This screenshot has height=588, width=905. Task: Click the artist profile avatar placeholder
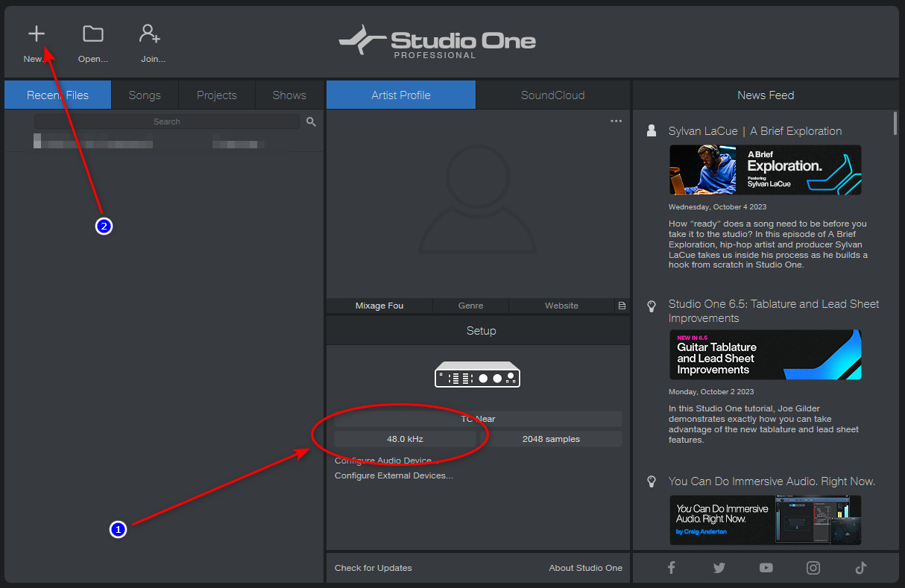[478, 198]
